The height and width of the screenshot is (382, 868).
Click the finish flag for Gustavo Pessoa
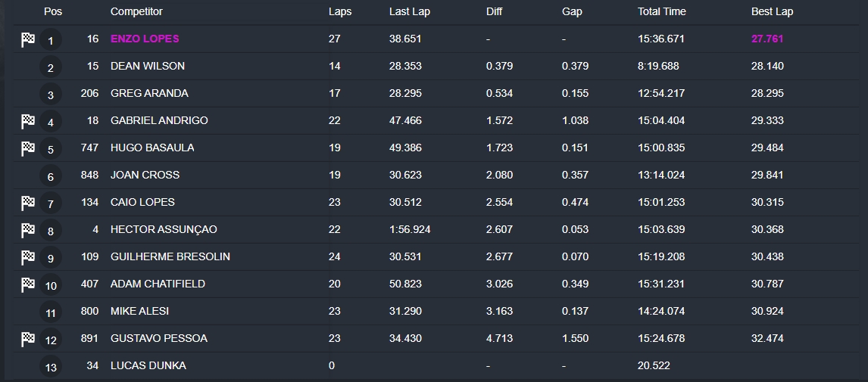[28, 339]
